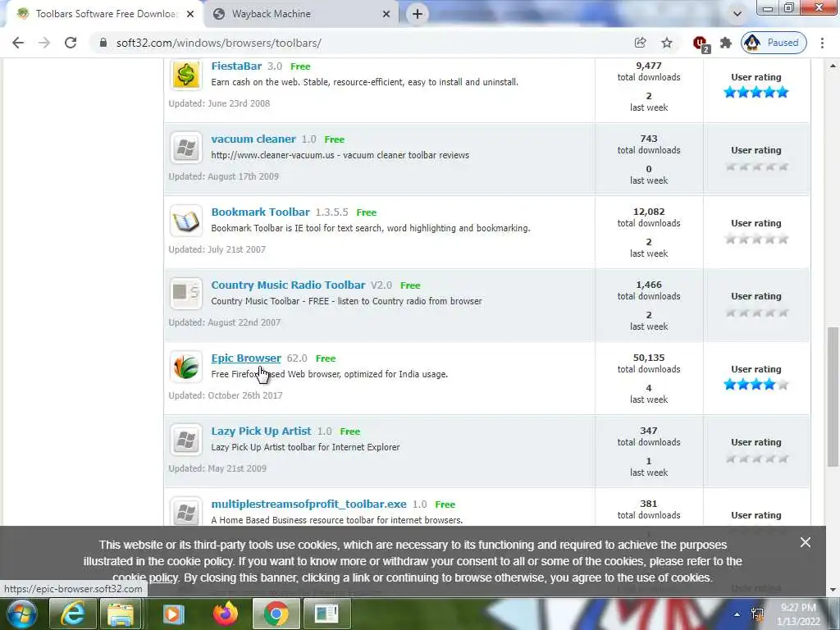The height and width of the screenshot is (630, 840).
Task: Open Windows Explorer folder in taskbar
Action: (121, 614)
